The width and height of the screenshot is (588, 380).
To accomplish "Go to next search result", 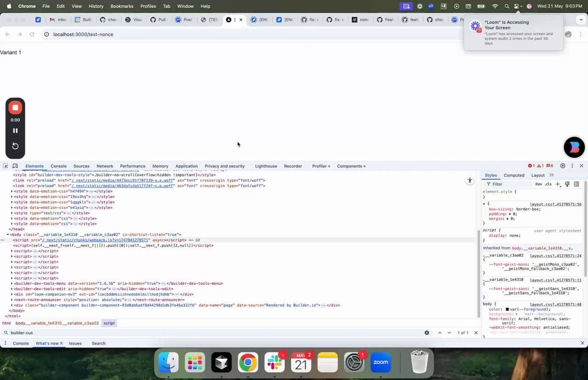I will pyautogui.click(x=449, y=333).
